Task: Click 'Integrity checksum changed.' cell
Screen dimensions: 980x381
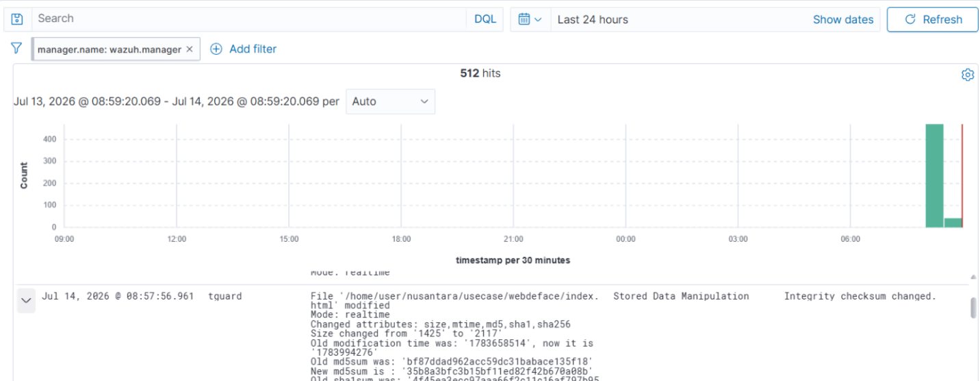Action: (860, 297)
